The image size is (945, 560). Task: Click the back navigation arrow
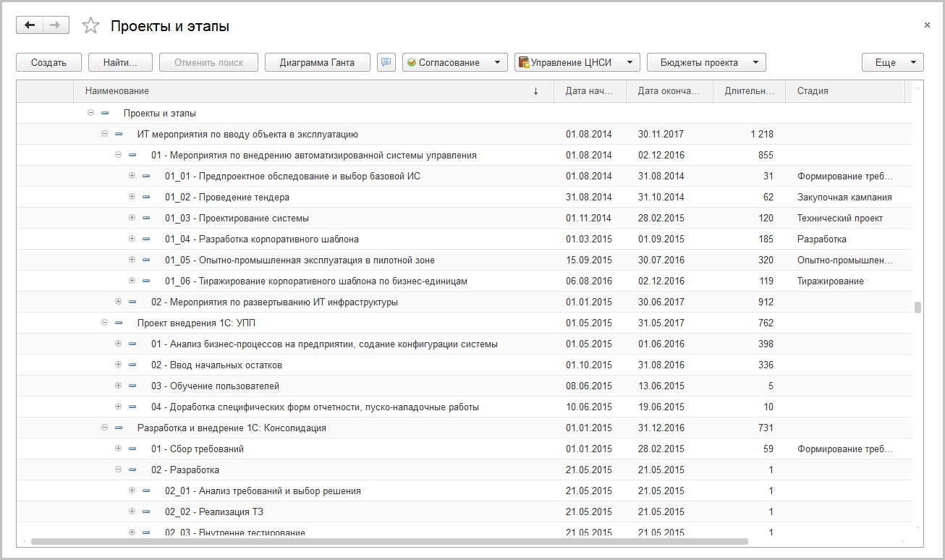point(30,25)
